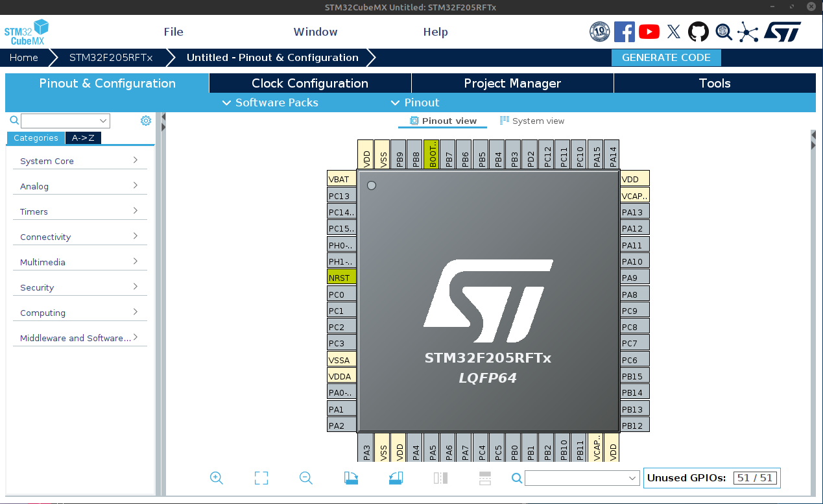The width and height of the screenshot is (823, 504).
Task: Open the STM32CubeMX GitHub page
Action: click(x=698, y=31)
